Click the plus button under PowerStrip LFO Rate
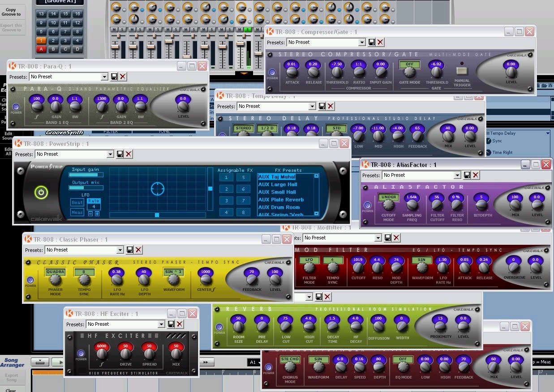The height and width of the screenshot is (392, 554). 97,214
